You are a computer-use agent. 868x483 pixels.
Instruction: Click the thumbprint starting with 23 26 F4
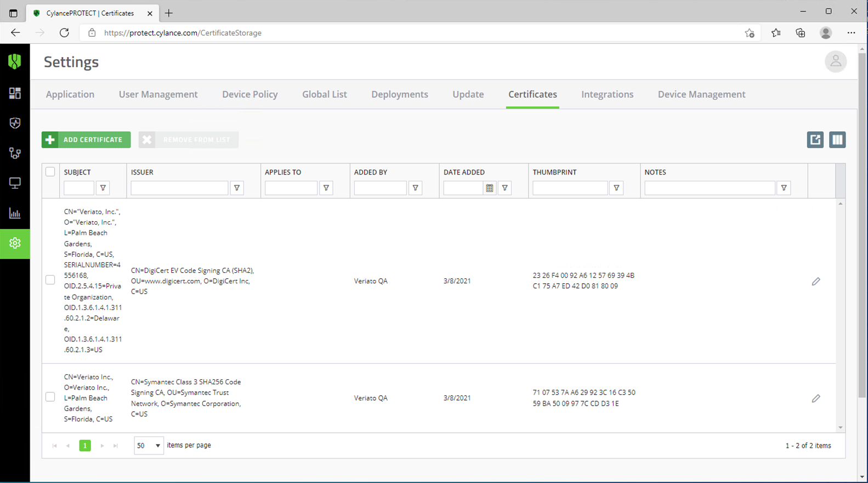[583, 280]
